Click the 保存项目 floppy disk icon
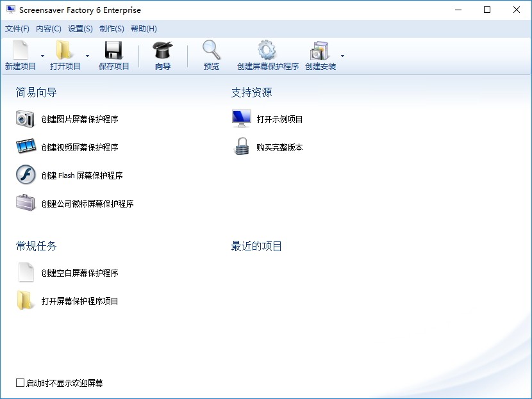532x399 pixels. [x=113, y=50]
